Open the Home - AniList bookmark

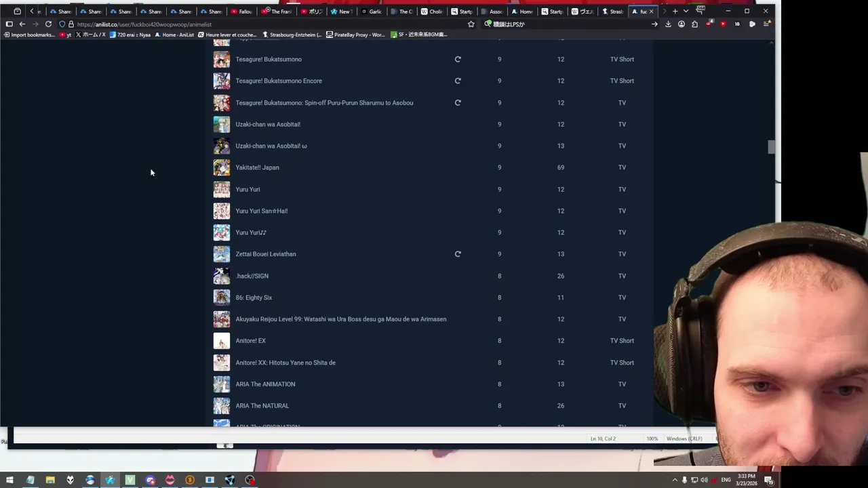(174, 35)
